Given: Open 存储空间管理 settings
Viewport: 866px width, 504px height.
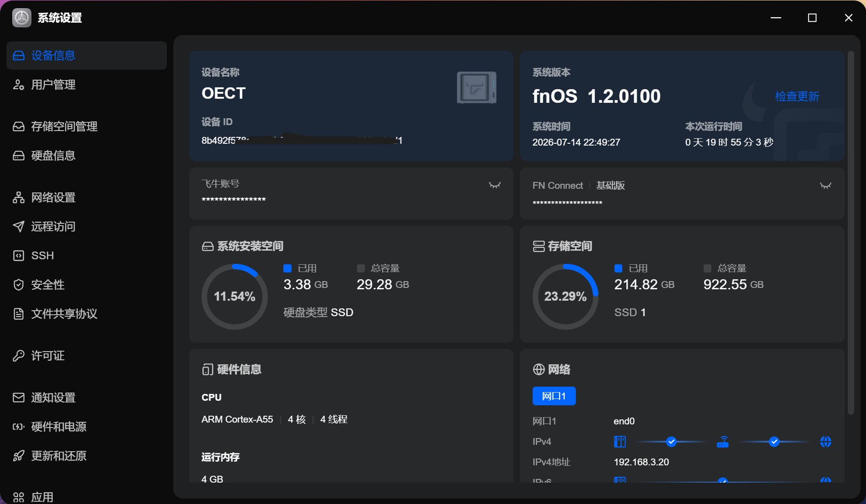Looking at the screenshot, I should click(86, 126).
